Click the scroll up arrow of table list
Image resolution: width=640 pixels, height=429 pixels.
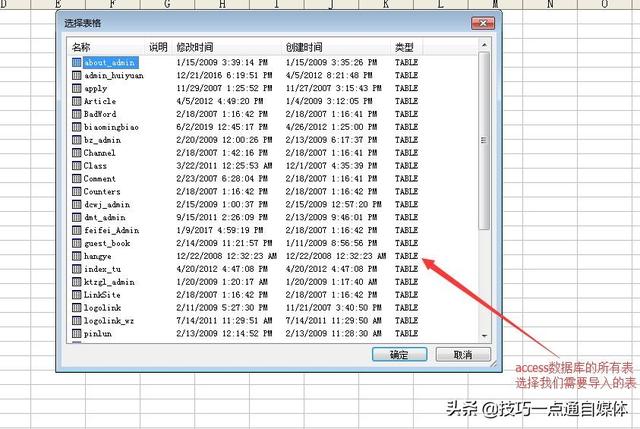pyautogui.click(x=484, y=45)
